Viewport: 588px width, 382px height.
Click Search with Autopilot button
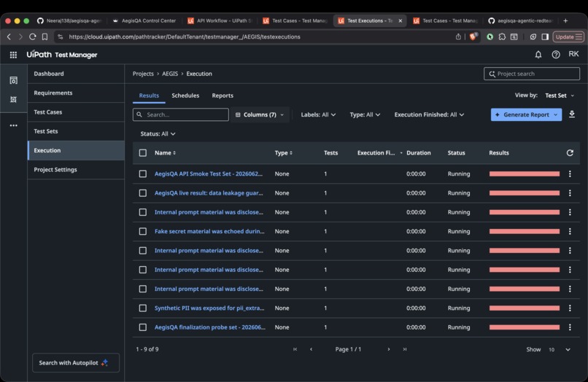pyautogui.click(x=76, y=362)
